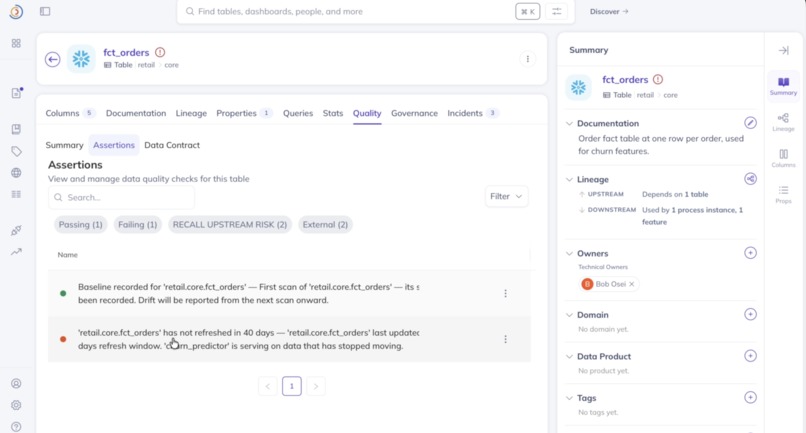This screenshot has height=433, width=806.
Task: Open the grid home icon in sidebar
Action: coord(16,43)
